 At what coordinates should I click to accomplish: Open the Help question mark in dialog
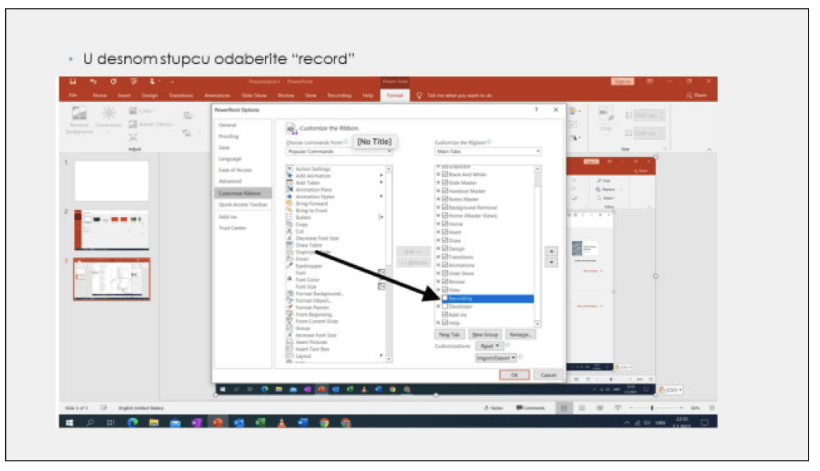point(536,109)
